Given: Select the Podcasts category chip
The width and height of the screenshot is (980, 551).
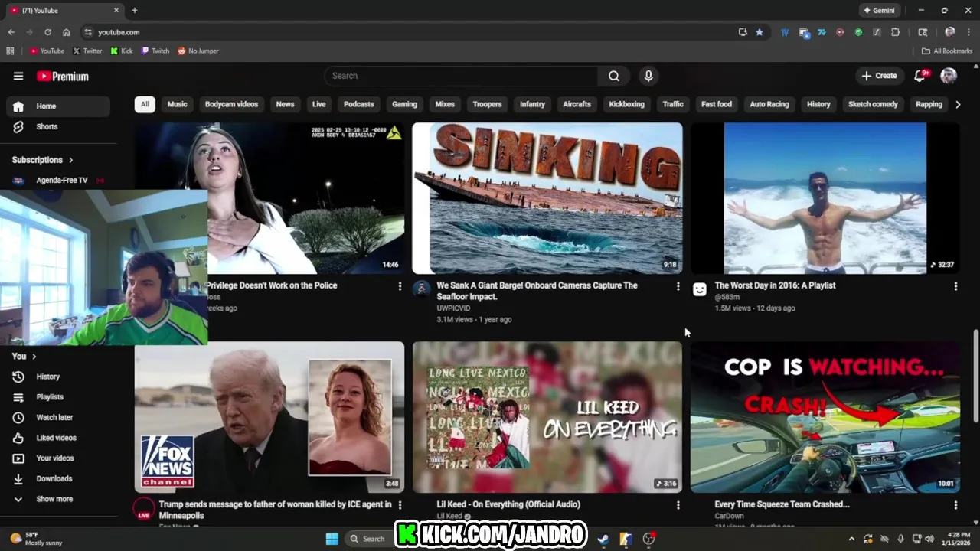Looking at the screenshot, I should click(358, 104).
